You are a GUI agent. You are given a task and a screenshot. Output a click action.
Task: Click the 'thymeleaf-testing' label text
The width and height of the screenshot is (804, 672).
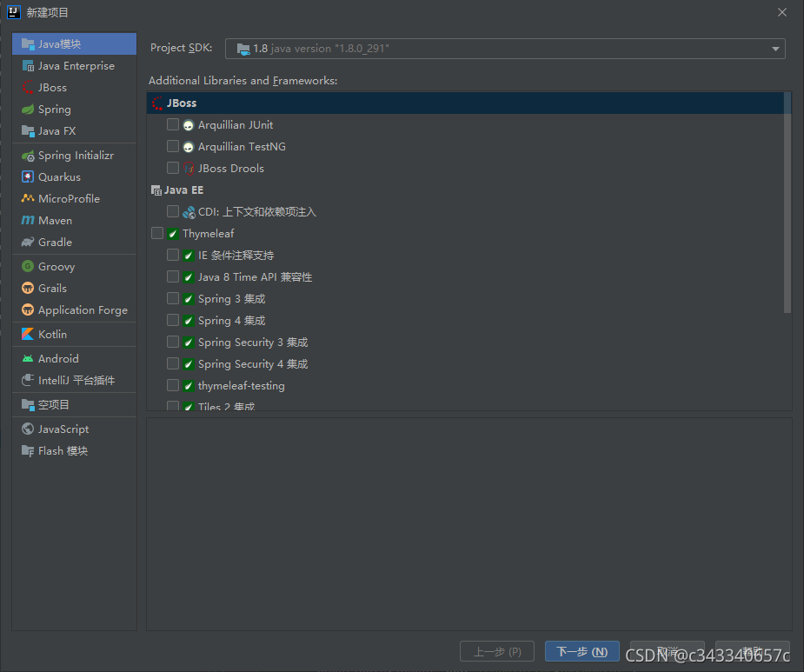(x=242, y=386)
